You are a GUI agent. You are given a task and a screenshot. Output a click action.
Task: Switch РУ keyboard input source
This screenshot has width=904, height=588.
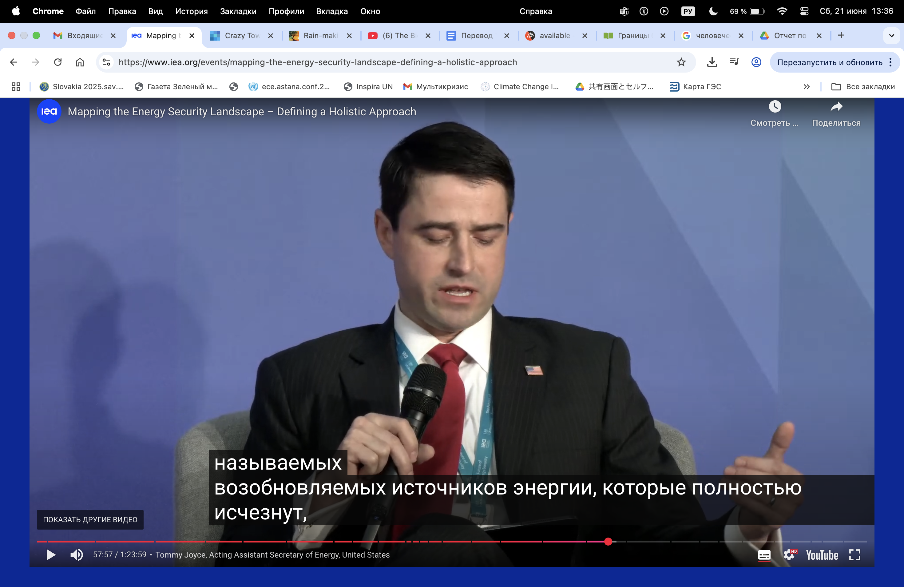(688, 11)
